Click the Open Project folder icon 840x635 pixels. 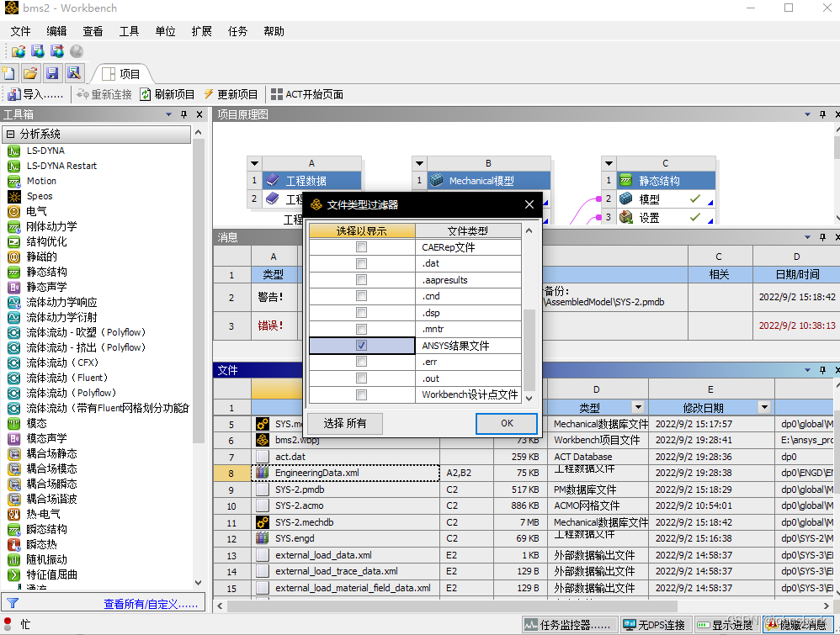point(30,73)
